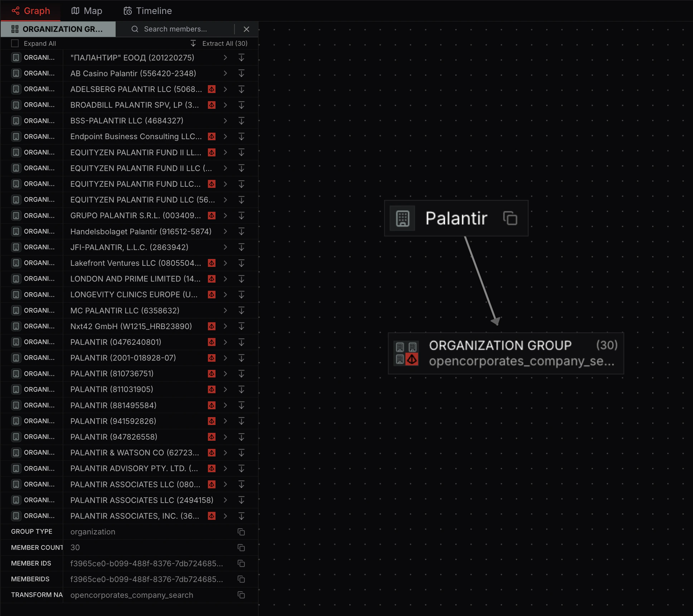Select the ORGANIZATION GR... panel tab

58,29
